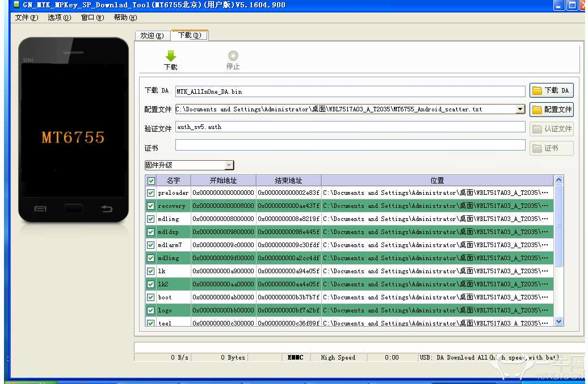Open the firmware upgrade mode dropdown
Image resolution: width=588 pixels, height=384 pixels.
[229, 165]
